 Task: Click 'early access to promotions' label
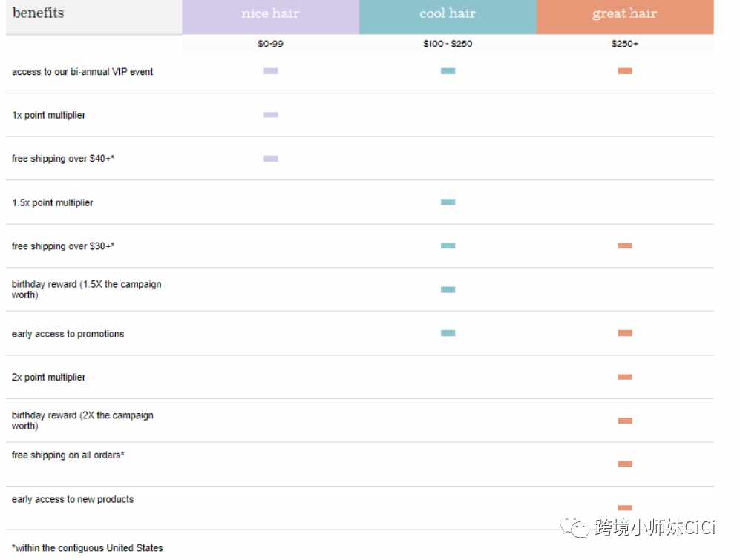68,334
